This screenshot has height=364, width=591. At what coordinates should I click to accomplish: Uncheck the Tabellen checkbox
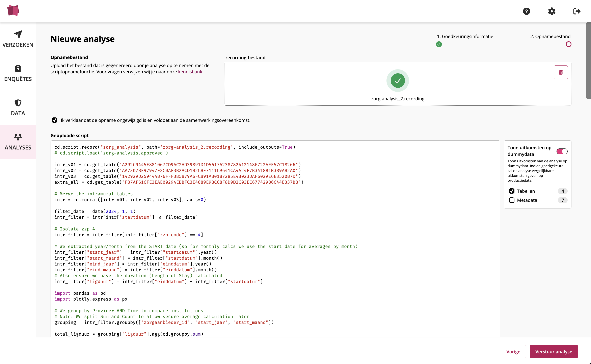(512, 191)
